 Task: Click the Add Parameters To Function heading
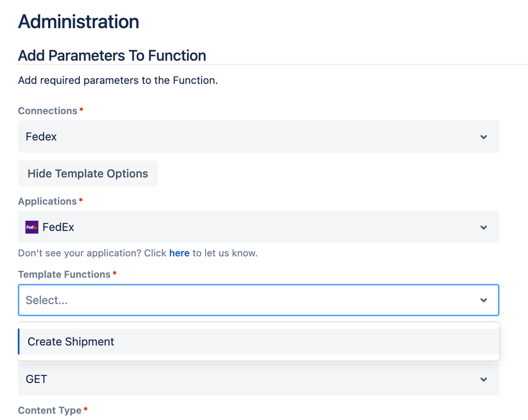point(112,55)
